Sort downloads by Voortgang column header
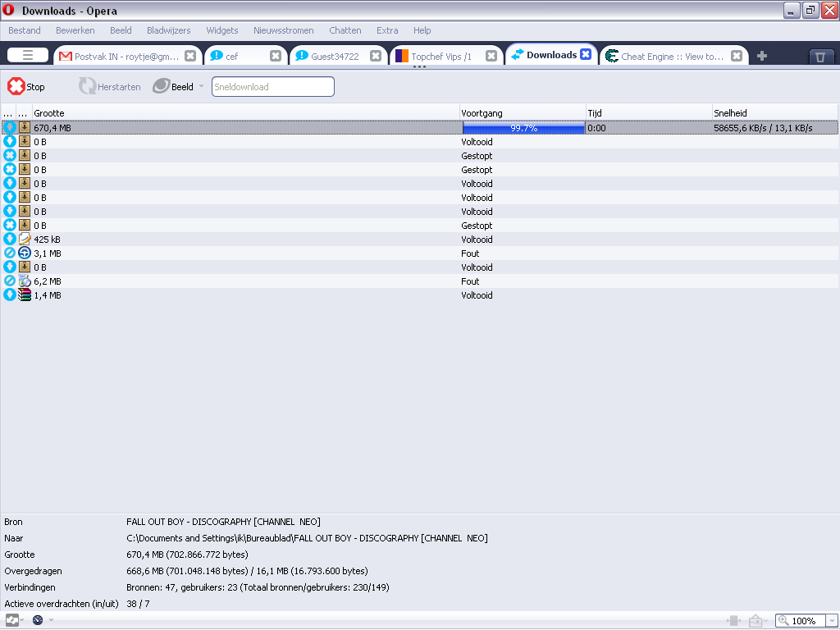 523,113
